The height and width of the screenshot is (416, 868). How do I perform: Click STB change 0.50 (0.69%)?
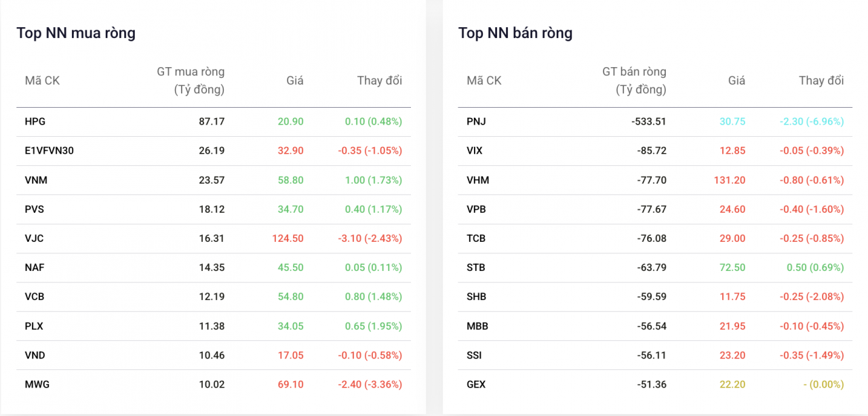point(815,268)
